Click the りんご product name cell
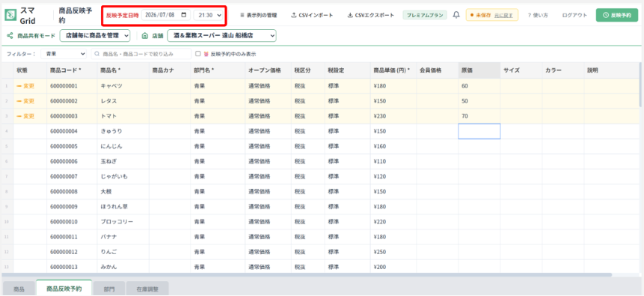 click(123, 252)
